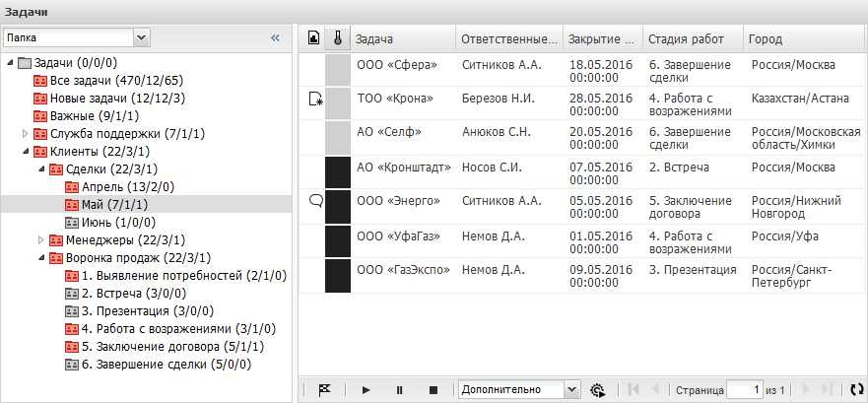868x403 pixels.
Task: Expand the Менеджеры folder node
Action: pos(40,239)
